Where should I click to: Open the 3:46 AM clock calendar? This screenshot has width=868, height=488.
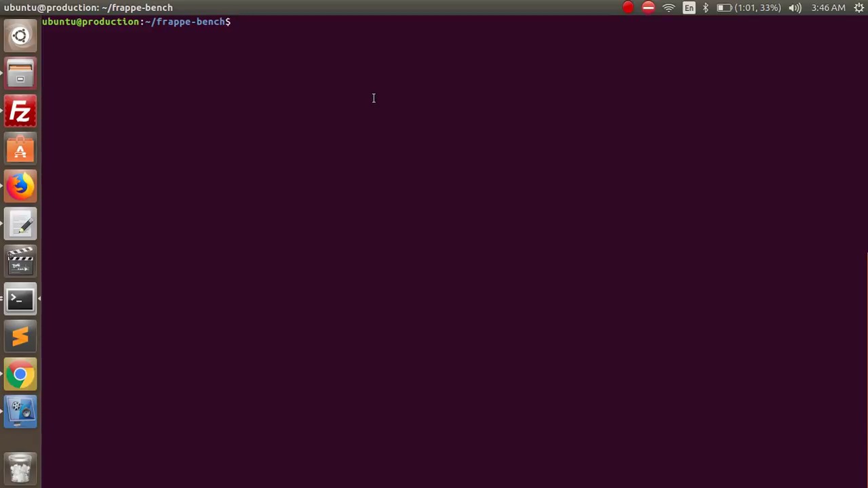coord(828,7)
